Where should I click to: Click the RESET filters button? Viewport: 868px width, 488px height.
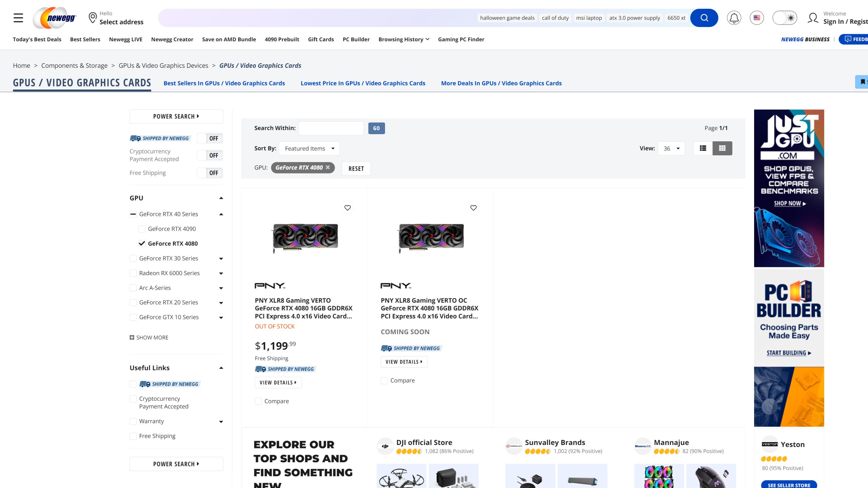click(356, 169)
